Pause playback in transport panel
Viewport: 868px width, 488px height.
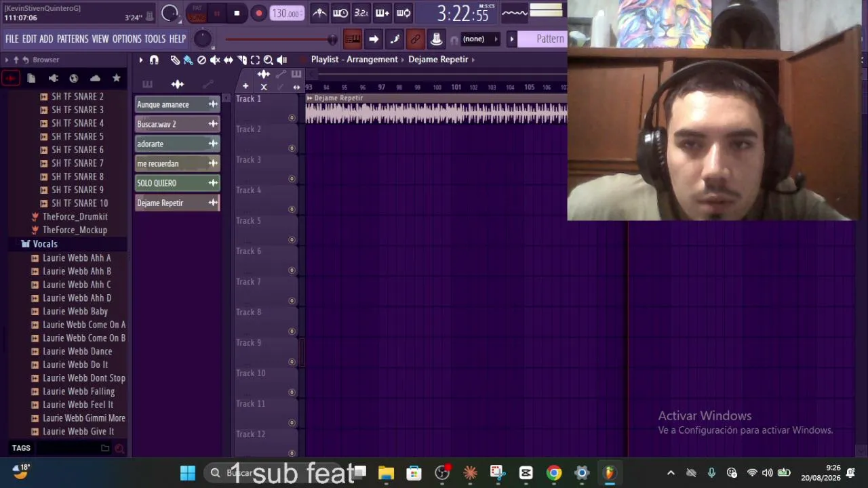[x=216, y=13]
